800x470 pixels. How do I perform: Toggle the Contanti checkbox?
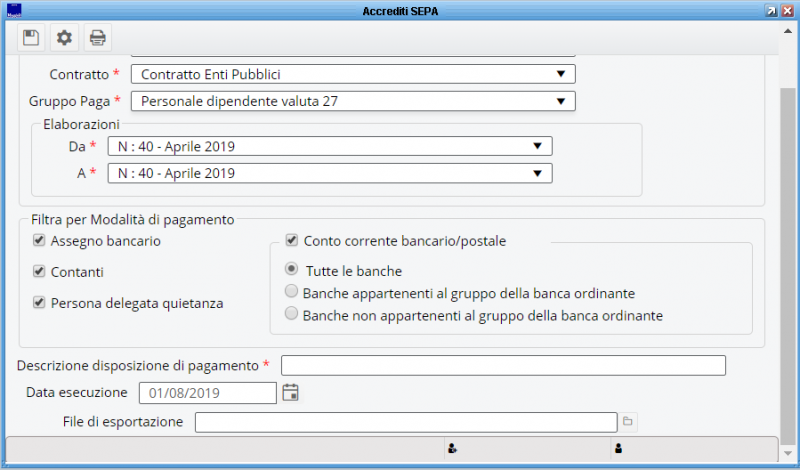click(x=39, y=271)
